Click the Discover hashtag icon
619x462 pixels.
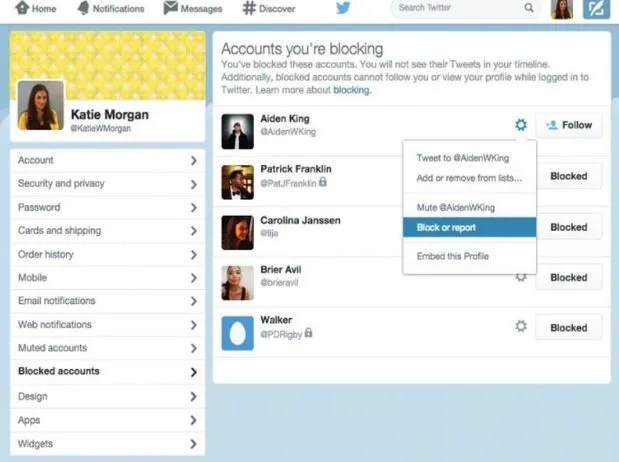point(248,9)
